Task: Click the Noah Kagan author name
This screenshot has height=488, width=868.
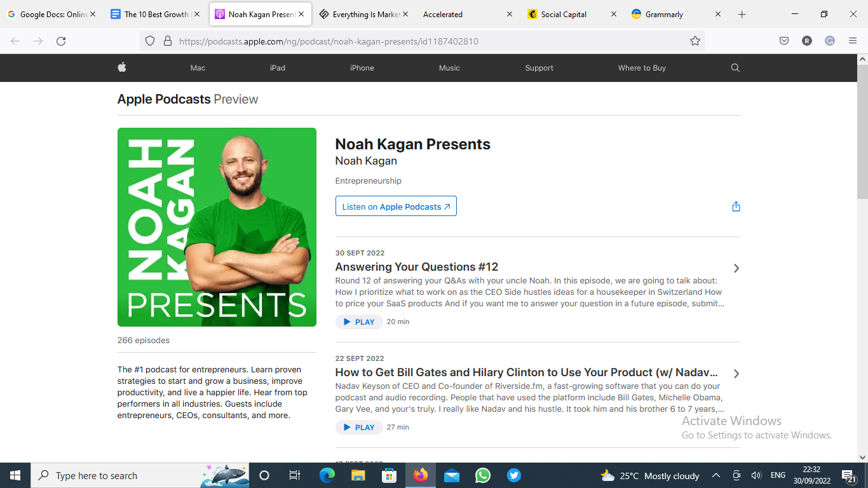Action: (x=366, y=161)
